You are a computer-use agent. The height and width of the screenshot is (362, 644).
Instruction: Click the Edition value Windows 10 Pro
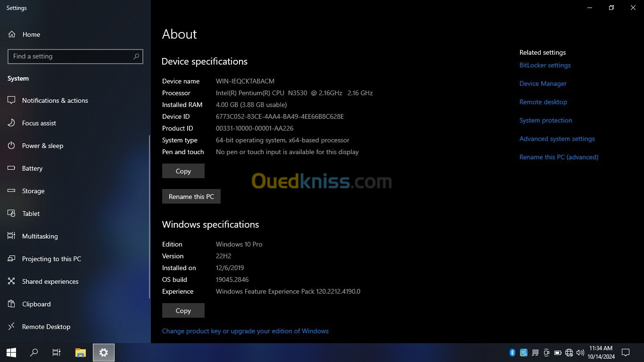(x=239, y=244)
